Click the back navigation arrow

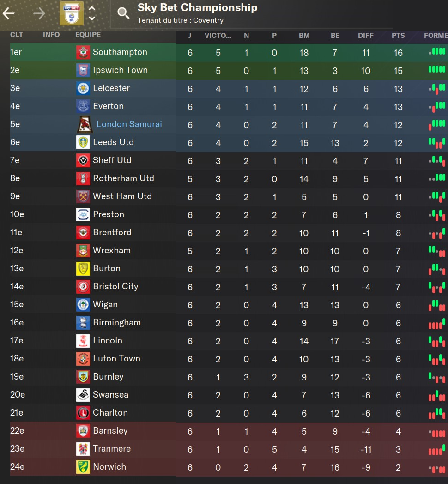pos(9,13)
